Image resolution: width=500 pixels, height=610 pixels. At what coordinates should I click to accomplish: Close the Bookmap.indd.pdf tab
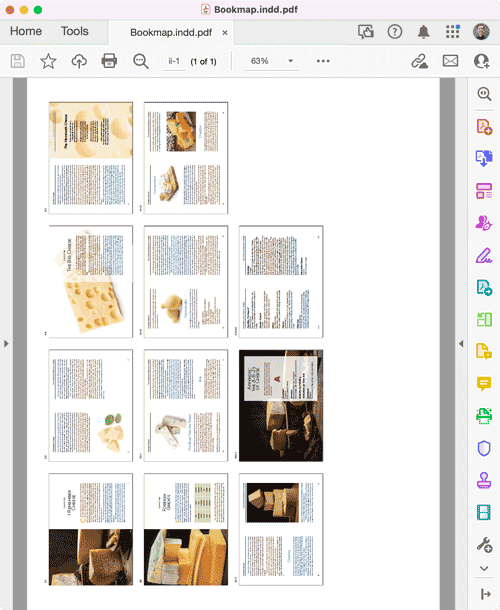[x=225, y=33]
